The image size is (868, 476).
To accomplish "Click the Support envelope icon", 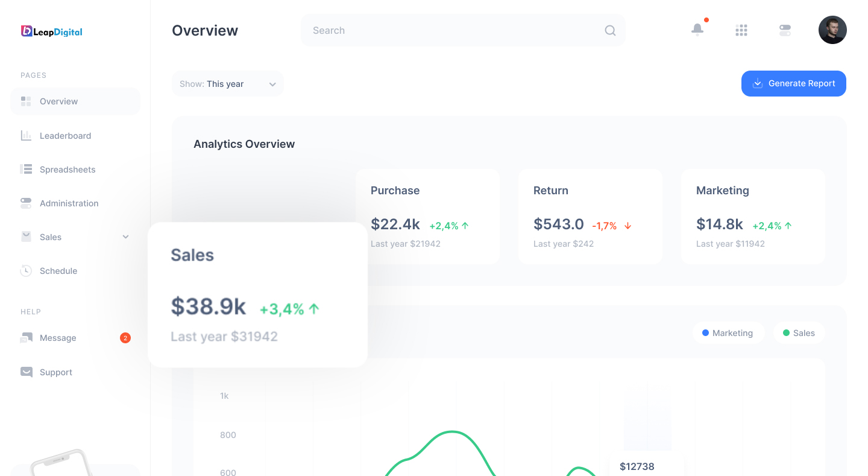I will tap(26, 372).
